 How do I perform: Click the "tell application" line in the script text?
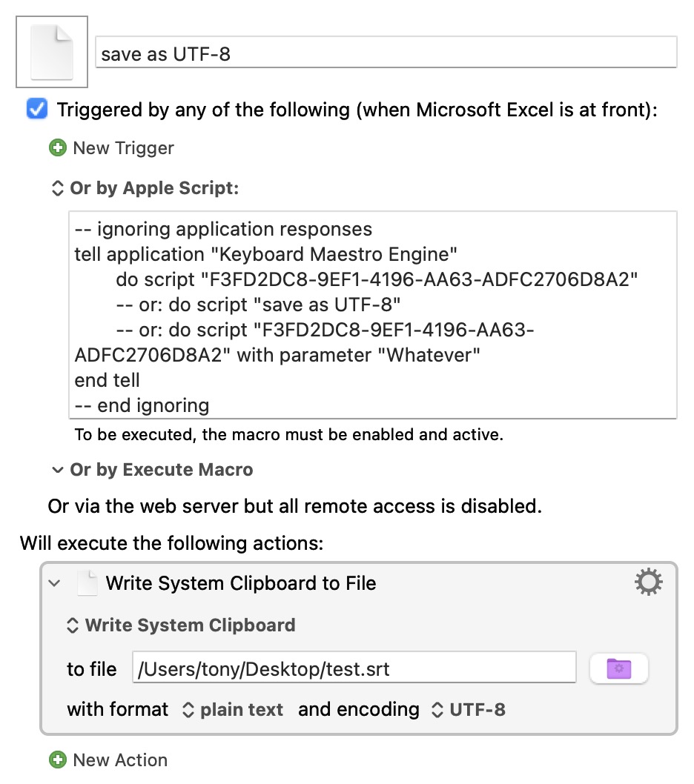pyautogui.click(x=266, y=254)
